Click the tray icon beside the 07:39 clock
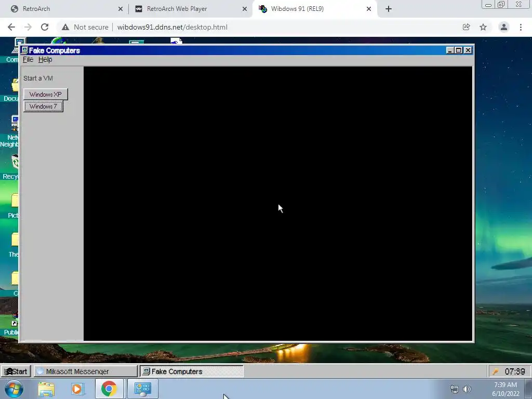 (x=495, y=371)
